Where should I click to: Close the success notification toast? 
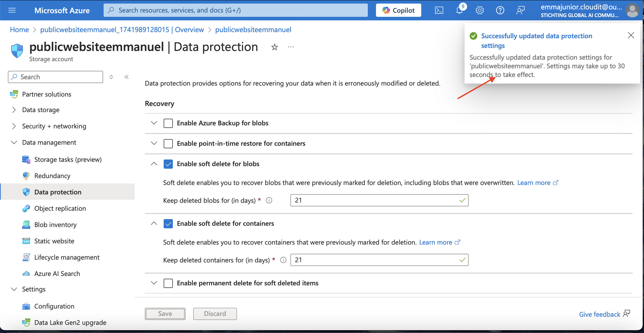coord(631,35)
